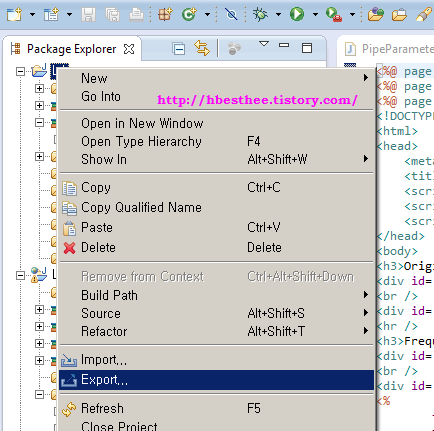The width and height of the screenshot is (434, 431).
Task: Click the green New Java Class icon
Action: [x=189, y=14]
